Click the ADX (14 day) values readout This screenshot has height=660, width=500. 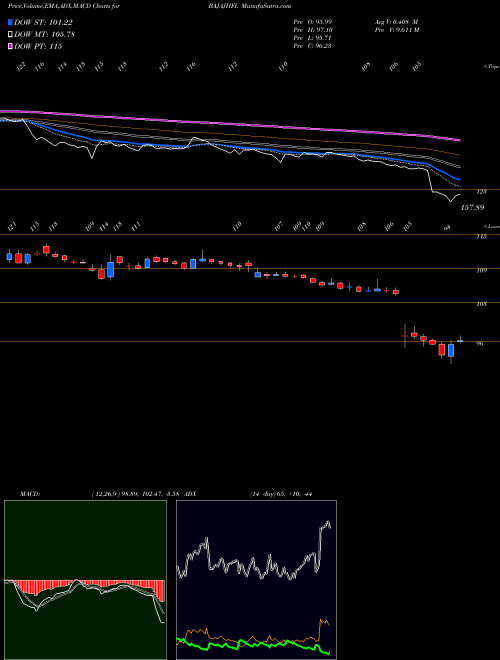pyautogui.click(x=280, y=493)
